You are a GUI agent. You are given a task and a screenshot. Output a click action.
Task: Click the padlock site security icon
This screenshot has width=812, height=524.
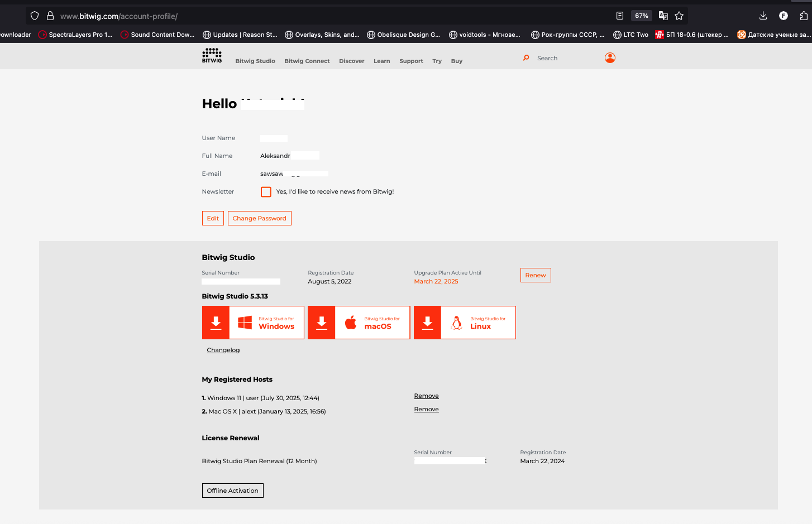[x=50, y=16]
